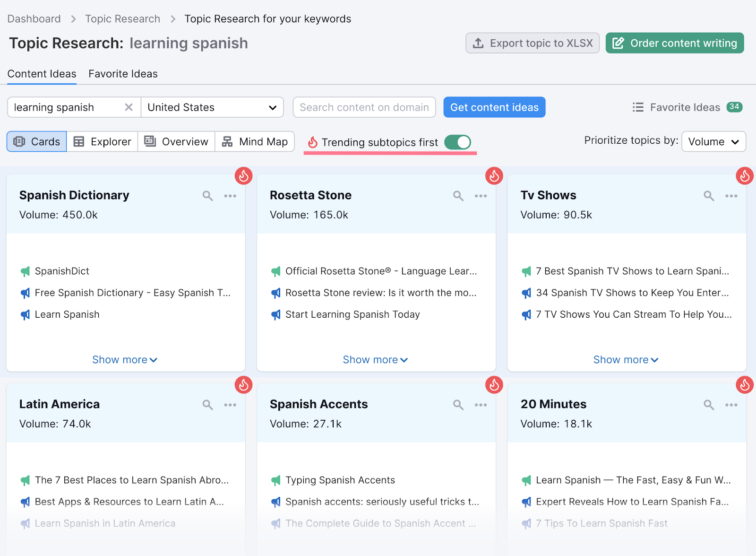This screenshot has width=756, height=556.
Task: Open more options on Spanish Dictionary card
Action: click(230, 196)
